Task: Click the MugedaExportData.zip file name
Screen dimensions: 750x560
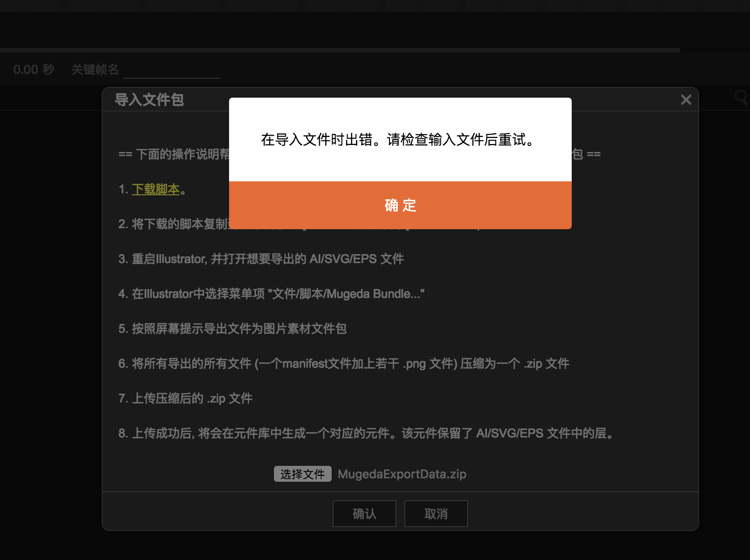Action: click(x=402, y=474)
